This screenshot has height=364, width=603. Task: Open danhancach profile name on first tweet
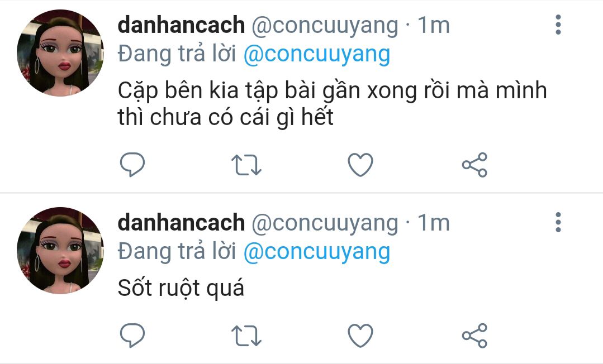click(x=181, y=25)
